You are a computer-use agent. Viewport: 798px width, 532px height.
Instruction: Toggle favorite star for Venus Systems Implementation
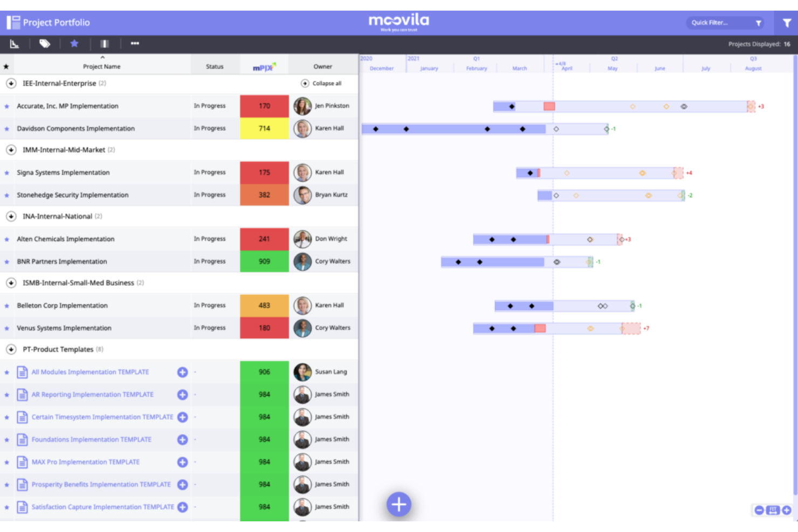[x=6, y=328]
